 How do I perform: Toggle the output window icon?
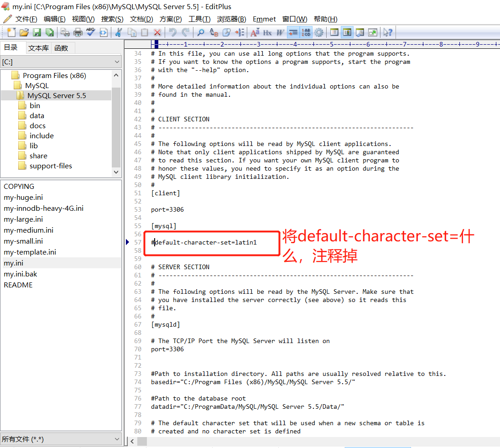359,32
